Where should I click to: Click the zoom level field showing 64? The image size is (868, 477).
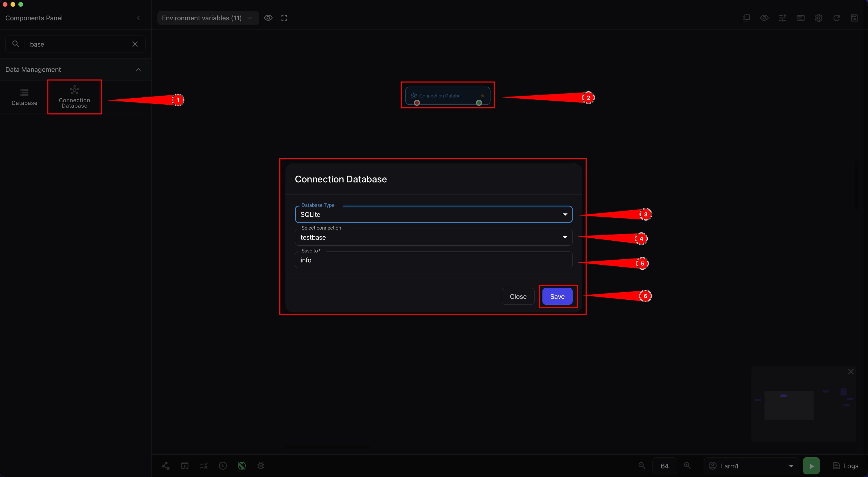(665, 466)
